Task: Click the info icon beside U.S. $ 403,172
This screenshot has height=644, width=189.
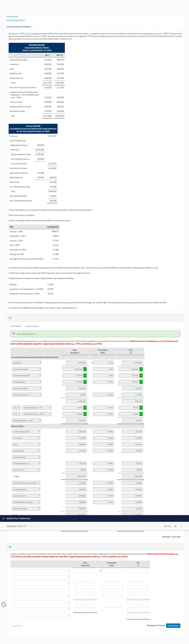Action: pyautogui.click(x=141, y=382)
